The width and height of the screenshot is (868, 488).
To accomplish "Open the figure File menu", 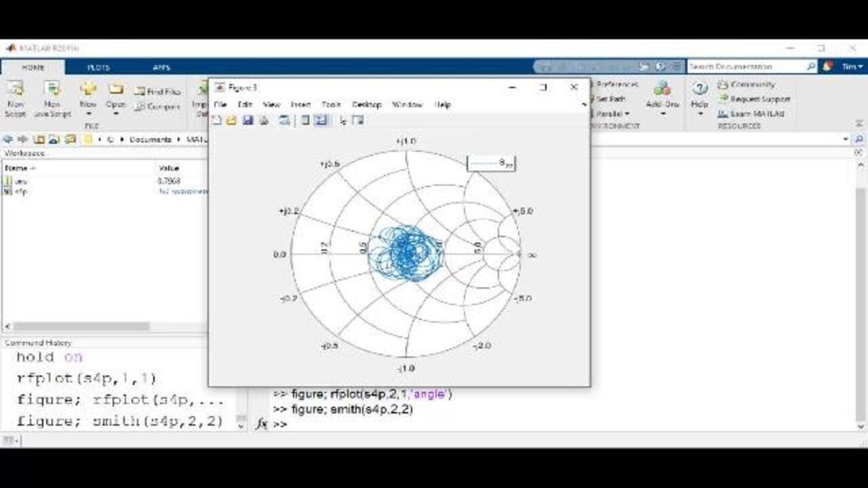I will 220,104.
